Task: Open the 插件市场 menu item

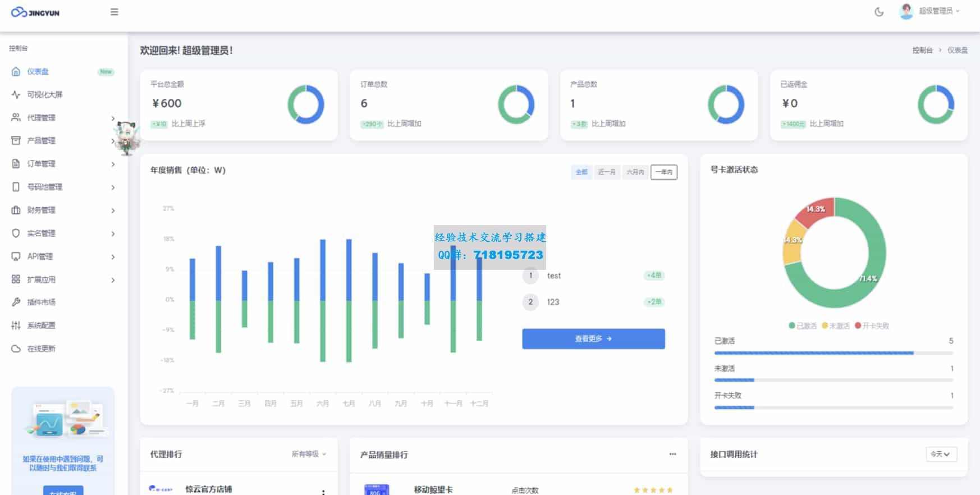Action: pos(41,302)
